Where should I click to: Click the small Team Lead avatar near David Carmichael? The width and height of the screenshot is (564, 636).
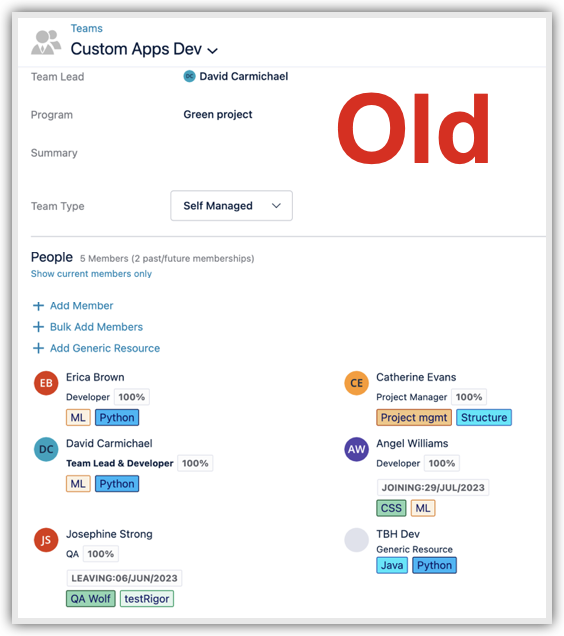point(189,76)
